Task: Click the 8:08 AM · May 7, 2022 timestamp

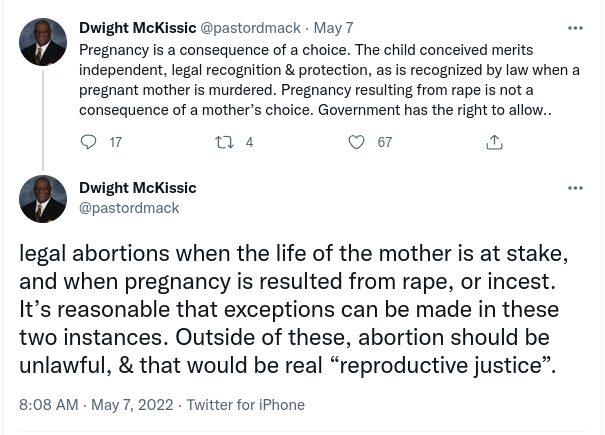Action: (x=94, y=405)
